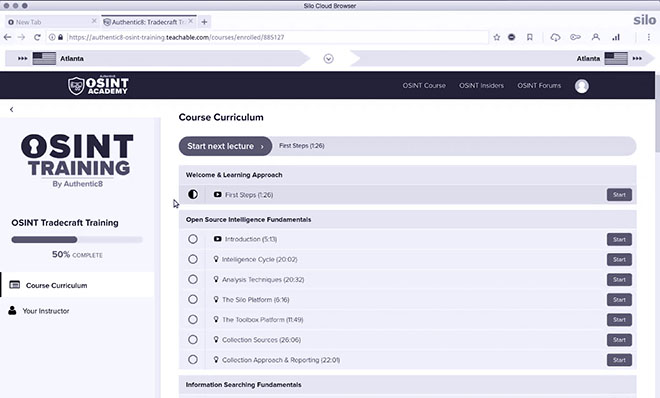Toggle the Introduction completion circle
The image size is (660, 398).
tap(193, 239)
